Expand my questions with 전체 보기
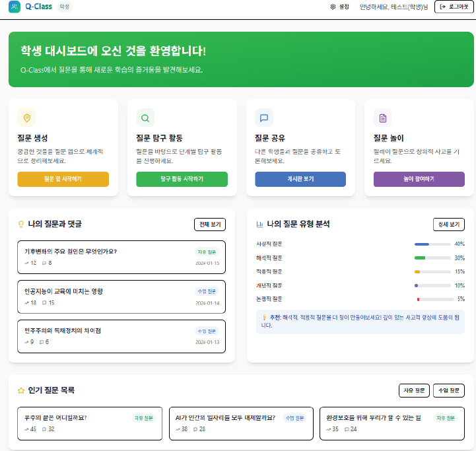This screenshot has width=476, height=451. 210,225
